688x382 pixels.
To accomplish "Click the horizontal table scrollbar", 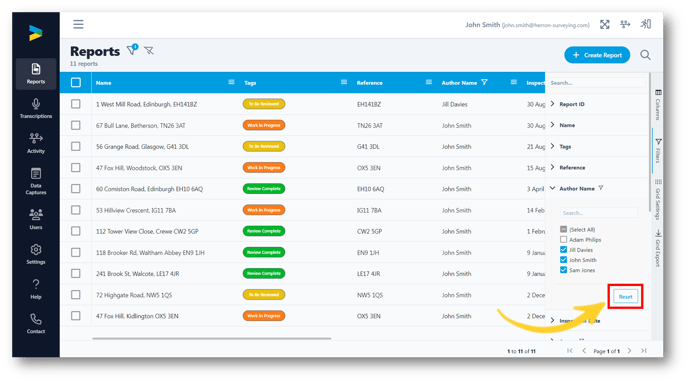I will click(x=212, y=338).
